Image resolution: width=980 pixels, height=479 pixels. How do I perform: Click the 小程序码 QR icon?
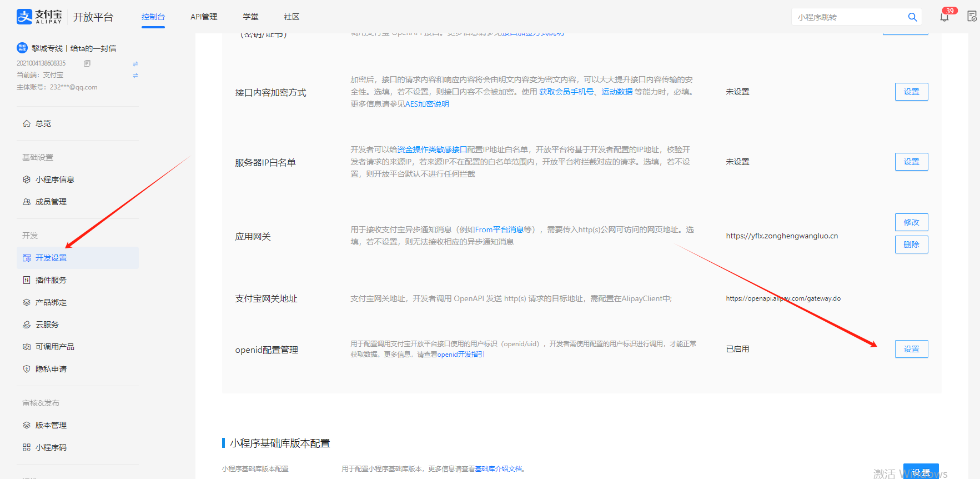coord(27,447)
